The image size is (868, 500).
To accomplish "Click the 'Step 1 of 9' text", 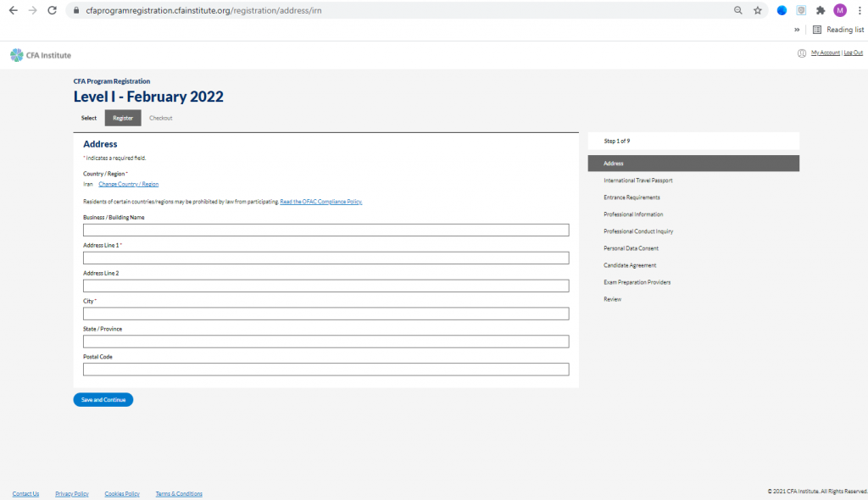I will click(617, 142).
